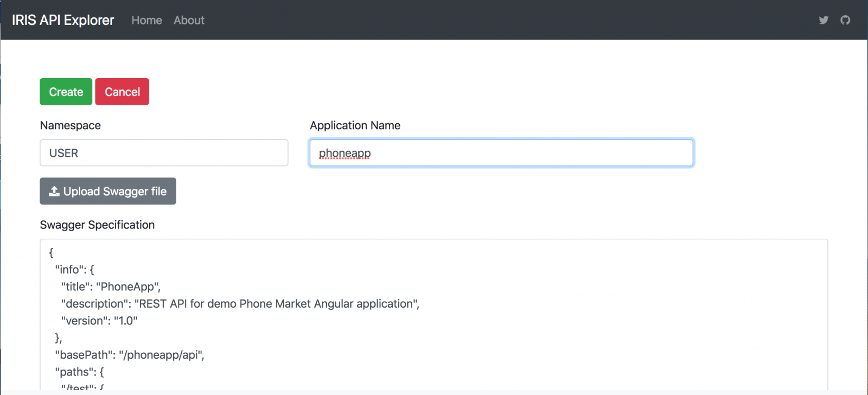This screenshot has height=395, width=868.
Task: Click the Application Name label
Action: point(355,125)
